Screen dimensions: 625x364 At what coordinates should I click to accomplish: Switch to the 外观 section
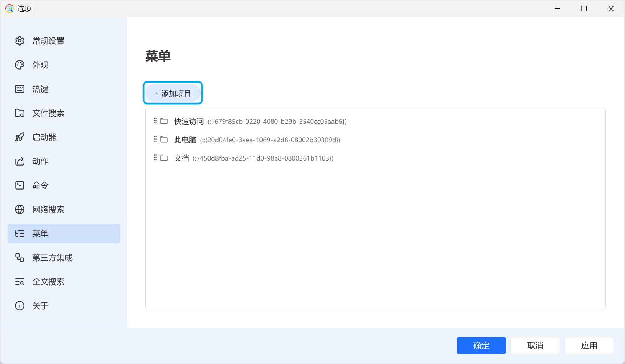(64, 65)
